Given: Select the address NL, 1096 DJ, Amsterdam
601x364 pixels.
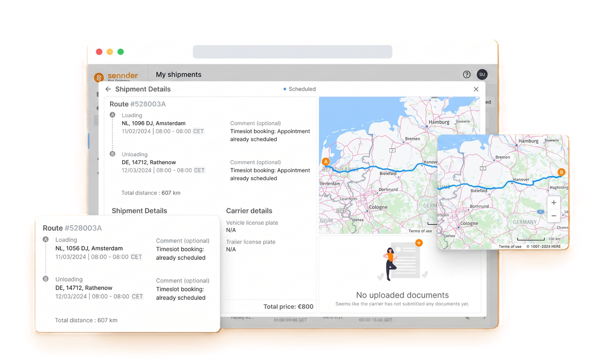Looking at the screenshot, I should click(154, 123).
